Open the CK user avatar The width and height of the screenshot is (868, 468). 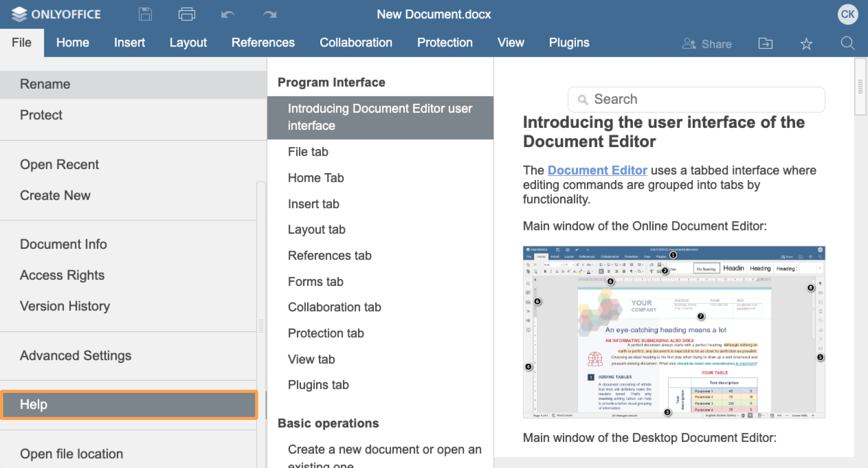(x=848, y=14)
